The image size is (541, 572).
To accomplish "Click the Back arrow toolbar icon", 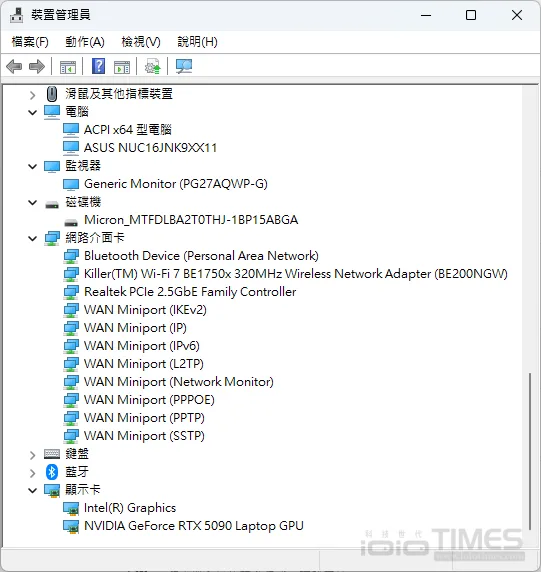I will 14,67.
